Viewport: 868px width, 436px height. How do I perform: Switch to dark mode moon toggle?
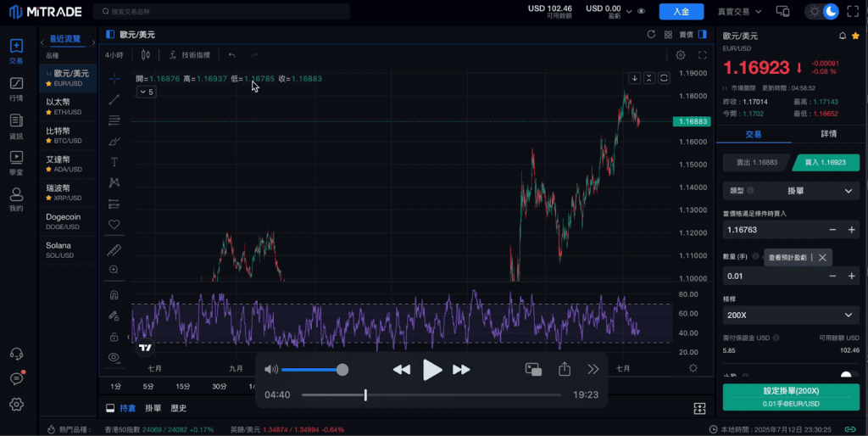[x=831, y=11]
